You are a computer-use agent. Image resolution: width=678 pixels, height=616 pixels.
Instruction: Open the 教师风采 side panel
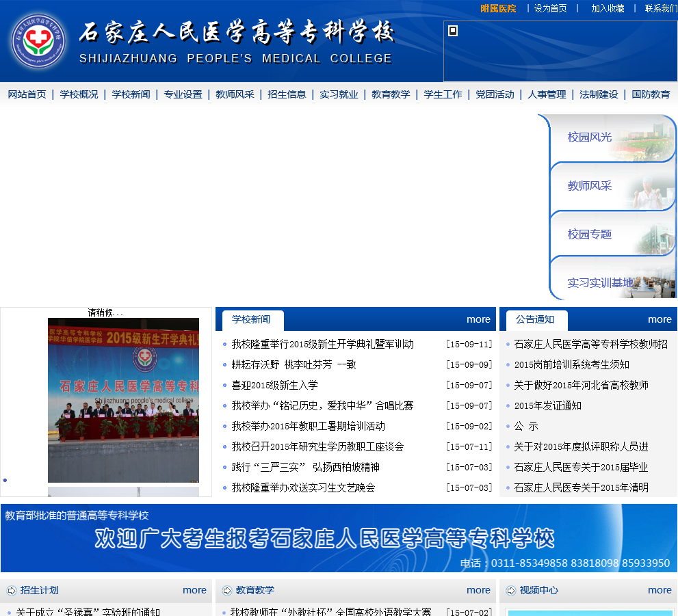613,187
